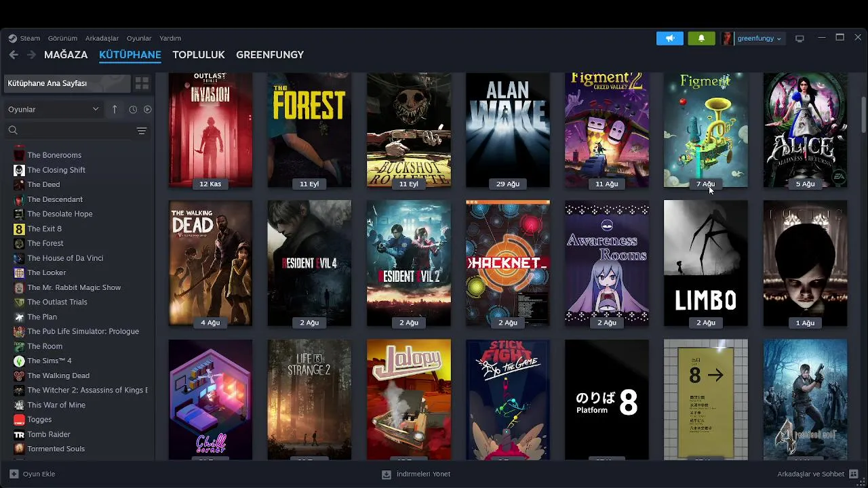Click Kütüphane Ana Sayfası button

tap(67, 83)
